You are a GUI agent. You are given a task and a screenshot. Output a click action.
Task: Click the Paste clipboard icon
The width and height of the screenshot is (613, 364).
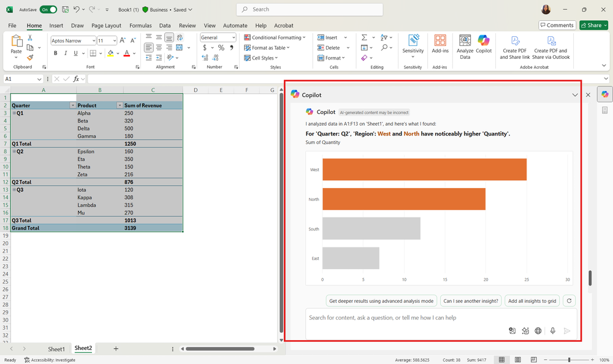click(17, 41)
